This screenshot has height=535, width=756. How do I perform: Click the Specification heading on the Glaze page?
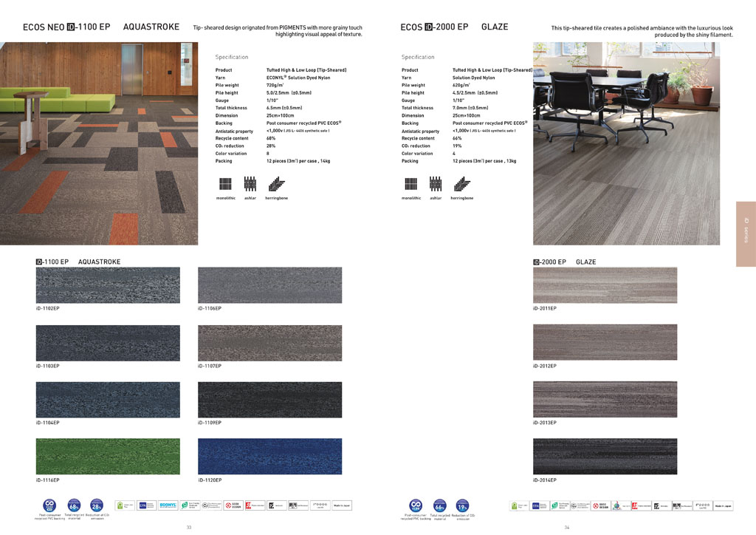click(x=418, y=57)
